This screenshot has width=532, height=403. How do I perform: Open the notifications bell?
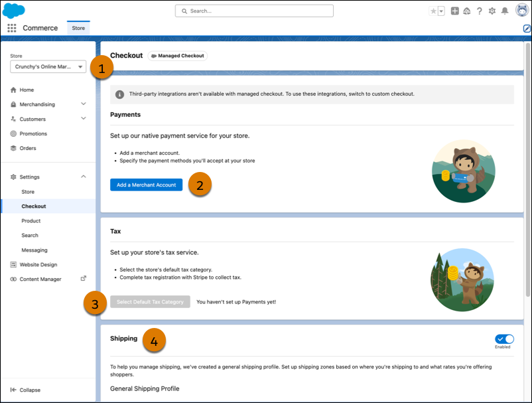(505, 11)
